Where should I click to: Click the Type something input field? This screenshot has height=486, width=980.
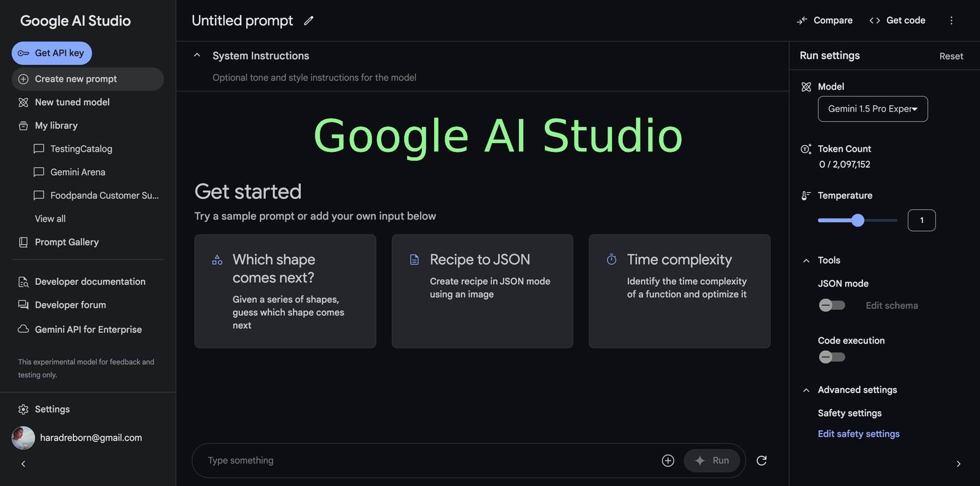pos(429,460)
